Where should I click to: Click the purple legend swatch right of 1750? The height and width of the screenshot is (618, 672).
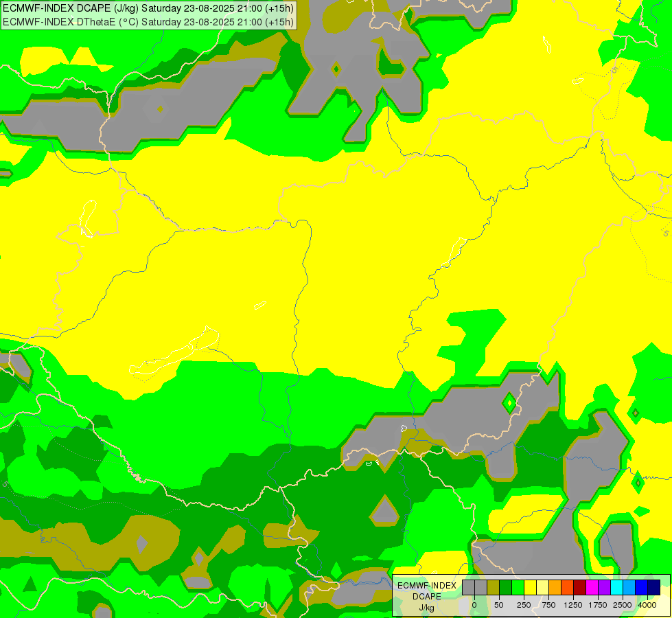pyautogui.click(x=604, y=587)
